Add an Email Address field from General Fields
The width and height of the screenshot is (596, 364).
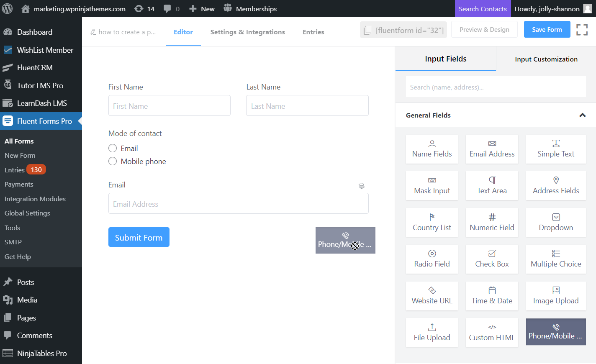(492, 149)
